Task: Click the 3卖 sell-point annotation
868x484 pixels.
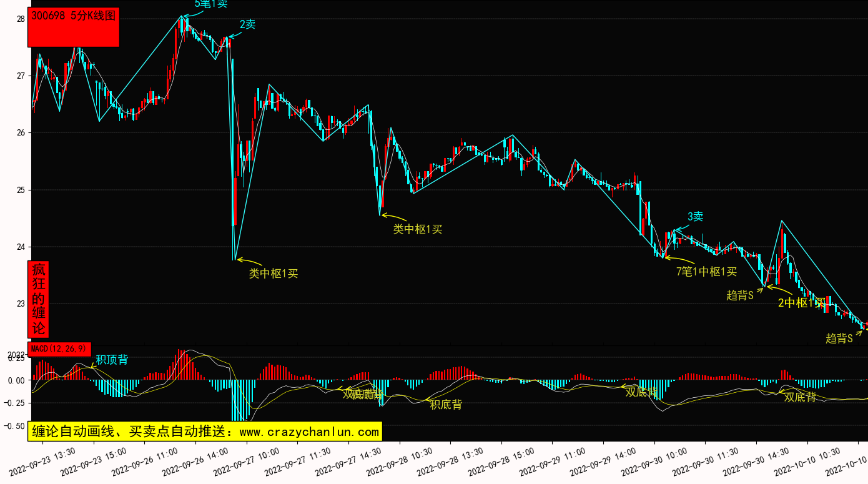Action: [696, 217]
